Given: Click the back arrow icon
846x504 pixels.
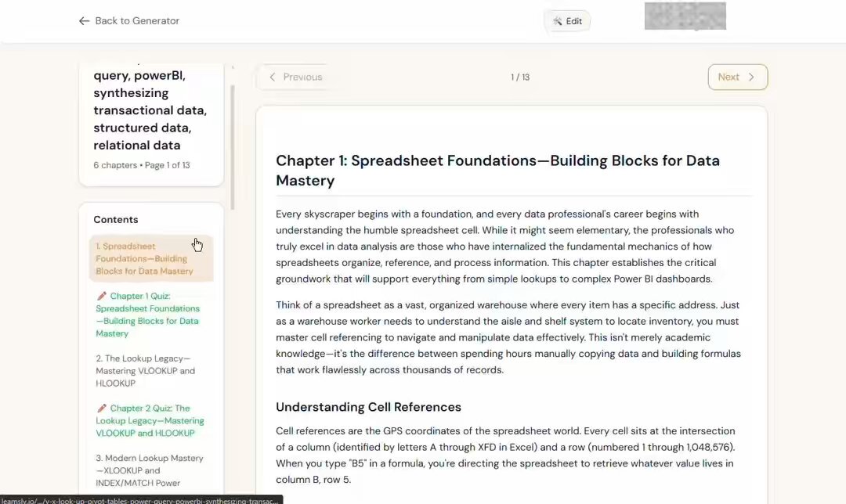Looking at the screenshot, I should pyautogui.click(x=84, y=21).
